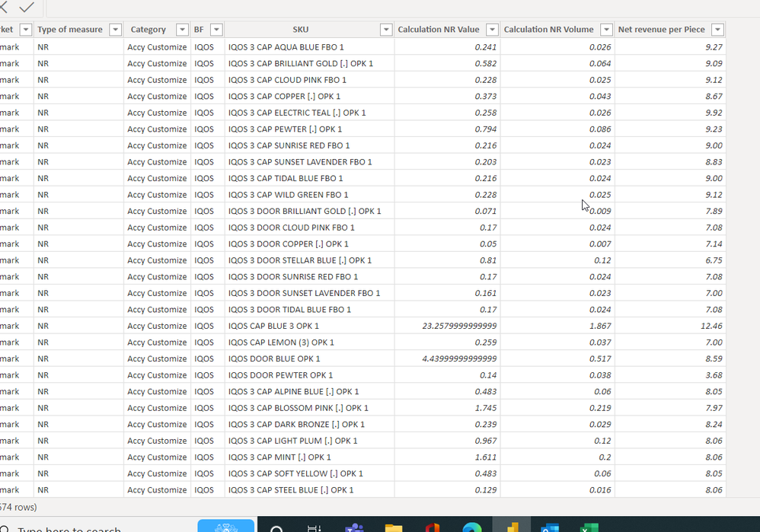The height and width of the screenshot is (532, 760).
Task: Select cell IQOS 3 CAP BRILLIANT GOLD [.] OPK 1
Action: (x=310, y=63)
